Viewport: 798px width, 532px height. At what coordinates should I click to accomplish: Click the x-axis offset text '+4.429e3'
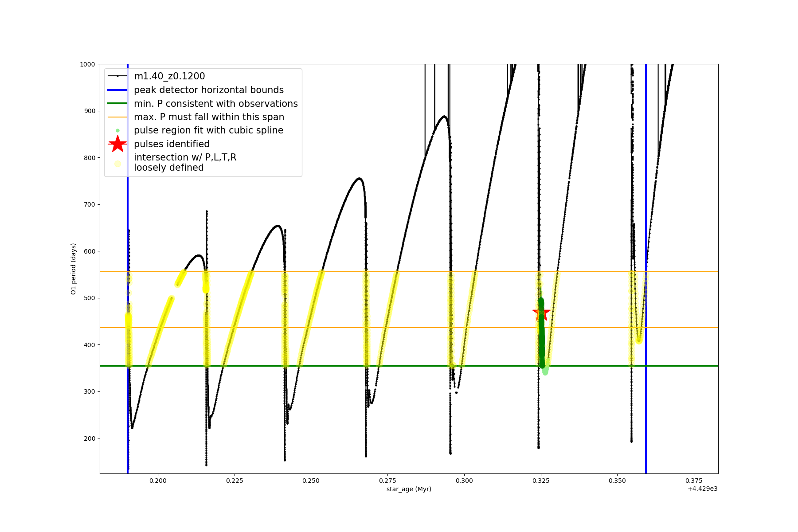tap(702, 489)
